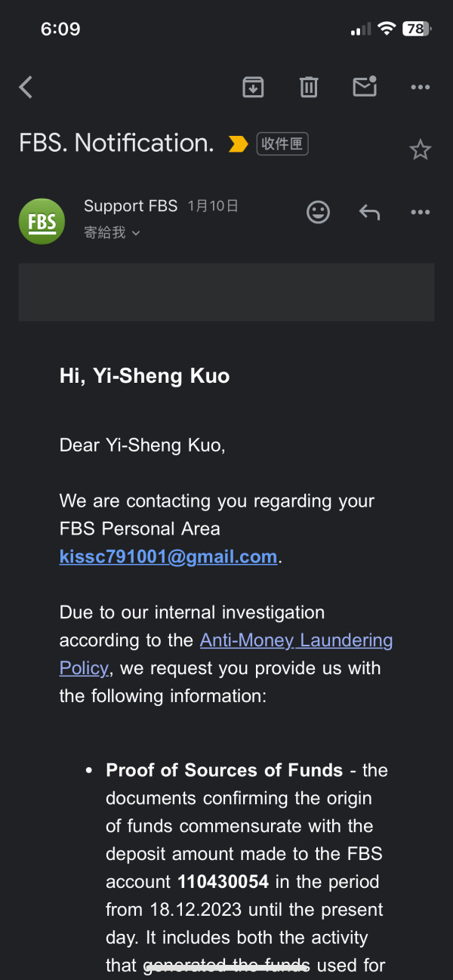Tap the Support FBS sender name
This screenshot has height=980, width=453.
click(x=131, y=206)
